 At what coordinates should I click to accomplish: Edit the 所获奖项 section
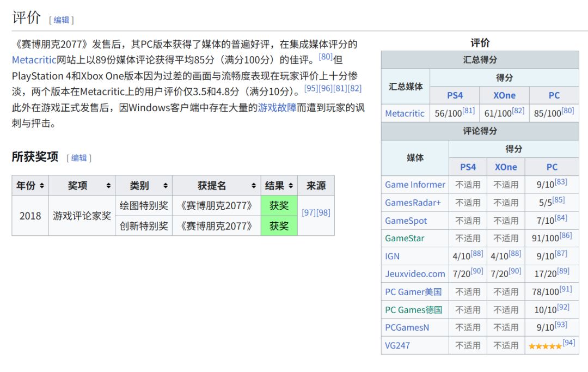pos(79,158)
